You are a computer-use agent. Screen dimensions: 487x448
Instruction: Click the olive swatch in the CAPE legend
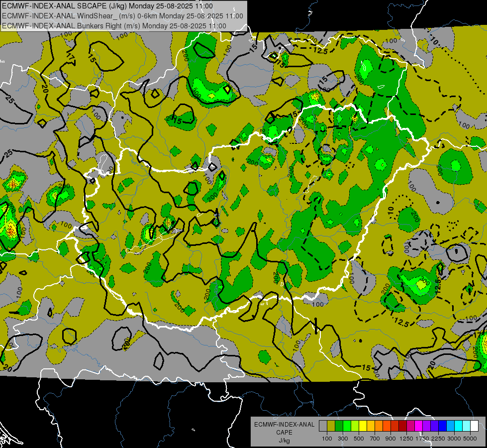tap(331, 426)
